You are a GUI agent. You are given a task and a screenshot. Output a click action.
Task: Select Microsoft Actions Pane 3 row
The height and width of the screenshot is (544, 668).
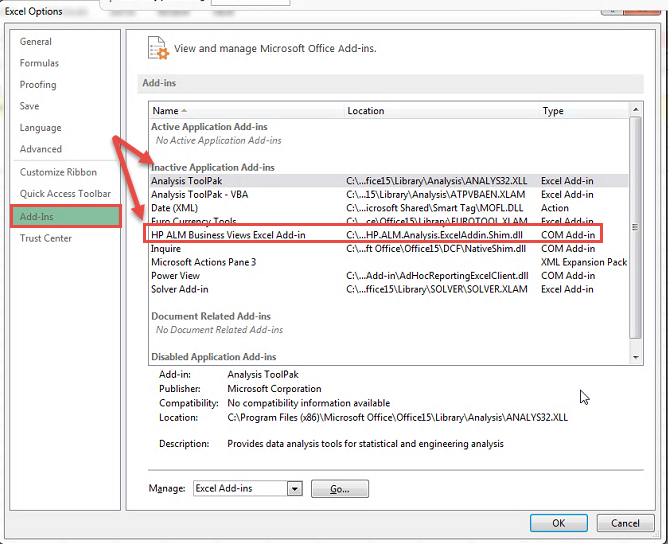[389, 262]
